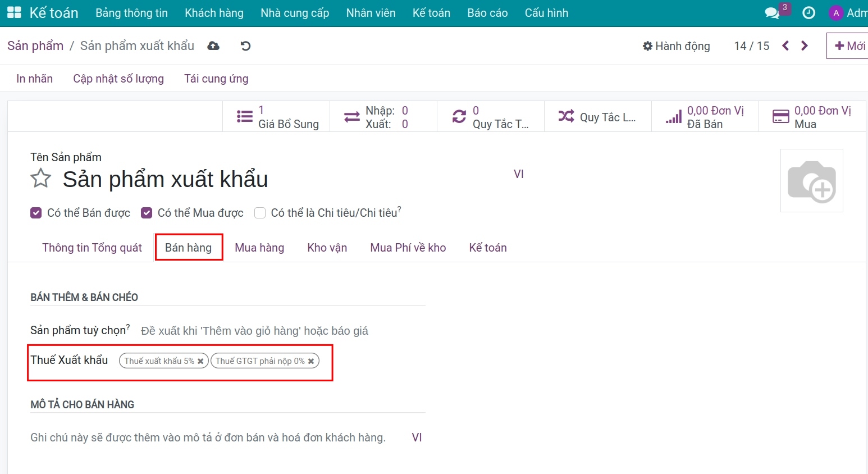
Task: Open the Hành động actions dropdown
Action: pos(676,46)
